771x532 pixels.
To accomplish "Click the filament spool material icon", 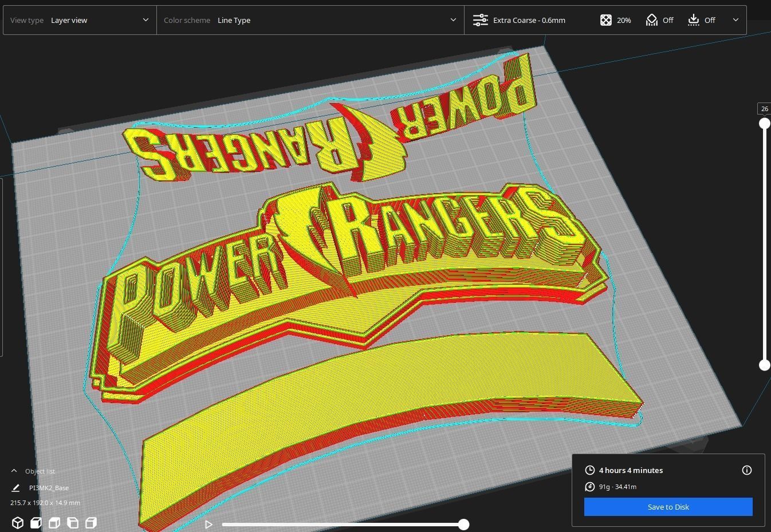I will 590,487.
